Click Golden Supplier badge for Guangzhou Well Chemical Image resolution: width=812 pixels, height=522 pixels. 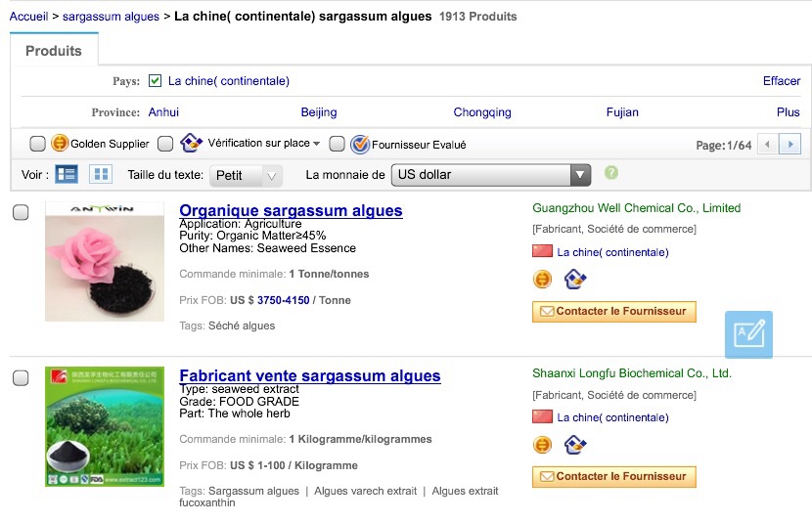click(542, 280)
